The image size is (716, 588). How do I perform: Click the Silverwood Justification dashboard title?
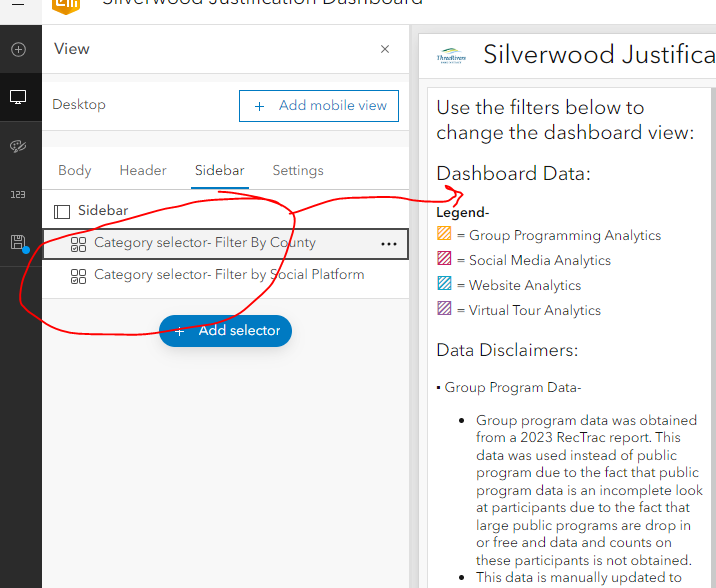click(599, 55)
